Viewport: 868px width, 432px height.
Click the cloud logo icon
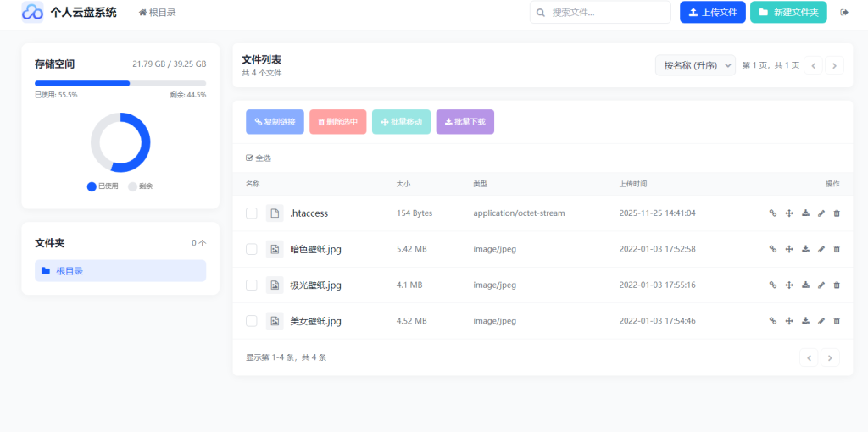click(32, 12)
